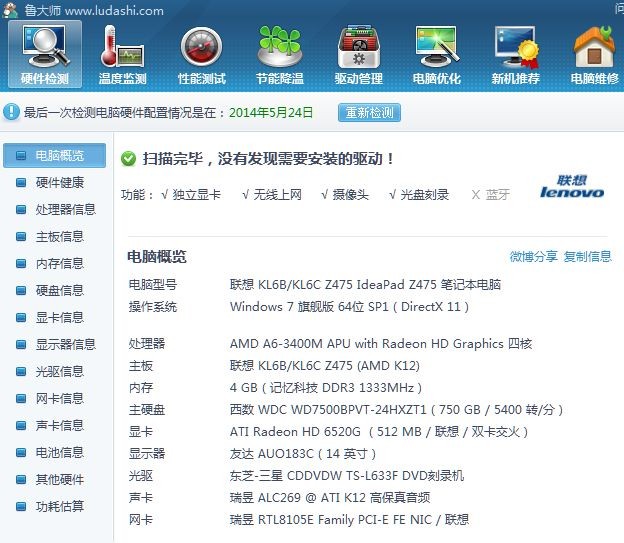The height and width of the screenshot is (543, 624).
Task: Click the www.ludashi.com title text
Action: click(x=114, y=10)
